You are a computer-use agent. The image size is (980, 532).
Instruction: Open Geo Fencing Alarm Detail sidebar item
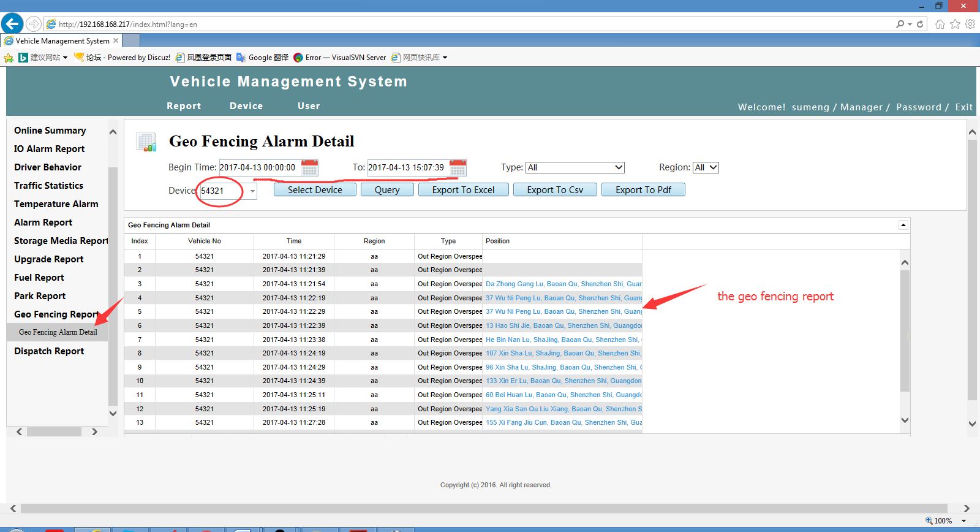58,332
